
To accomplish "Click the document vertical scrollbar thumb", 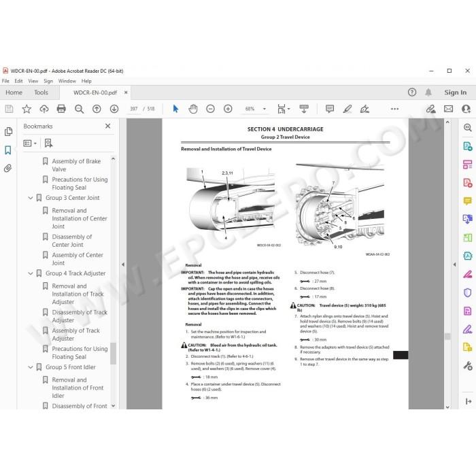I will pos(447,336).
